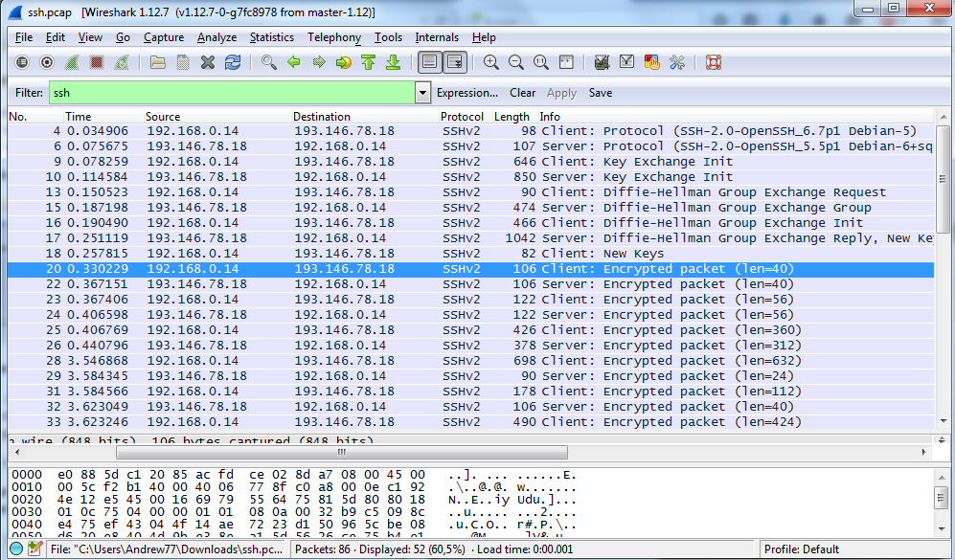Click the horizontal scrollbar of details pane

click(x=342, y=452)
